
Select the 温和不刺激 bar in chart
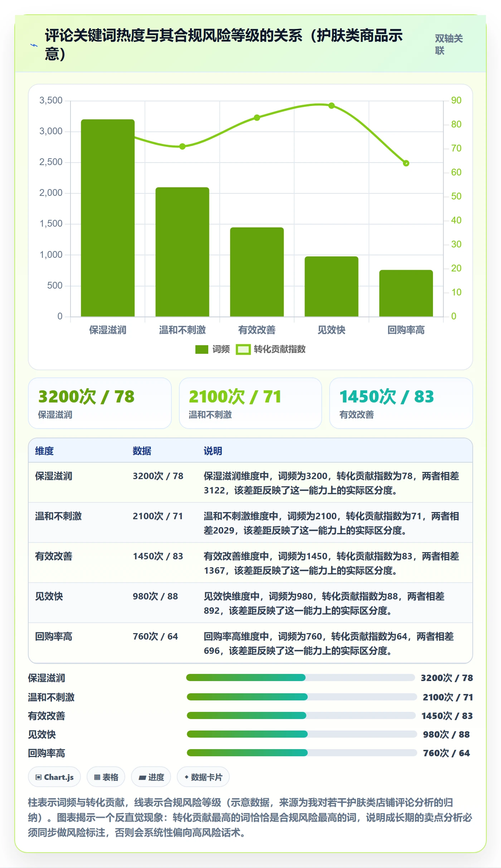[182, 252]
